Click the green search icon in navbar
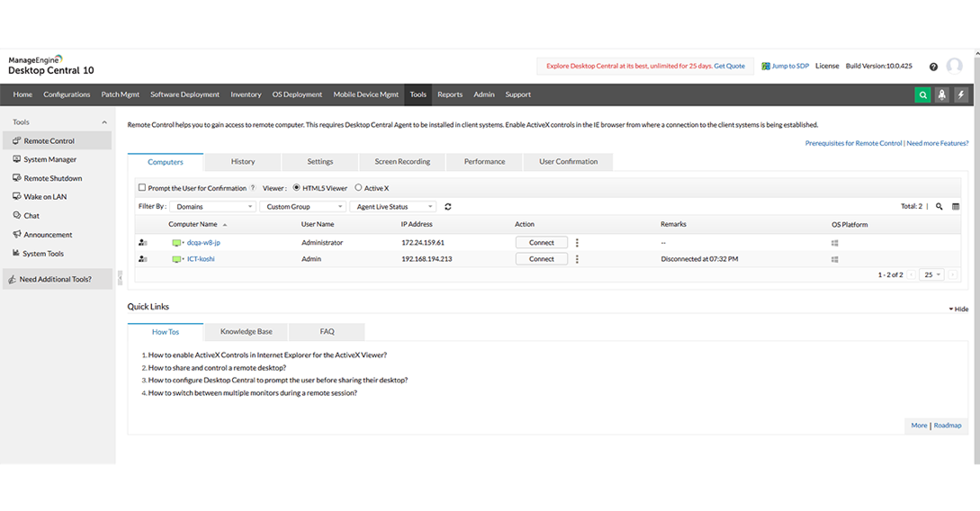 pyautogui.click(x=922, y=95)
